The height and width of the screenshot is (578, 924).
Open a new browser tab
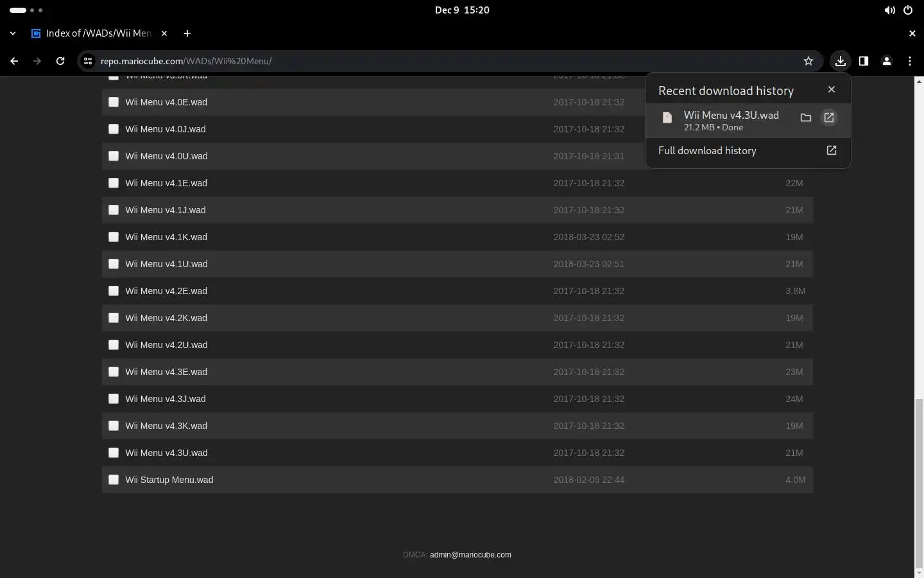tap(187, 33)
